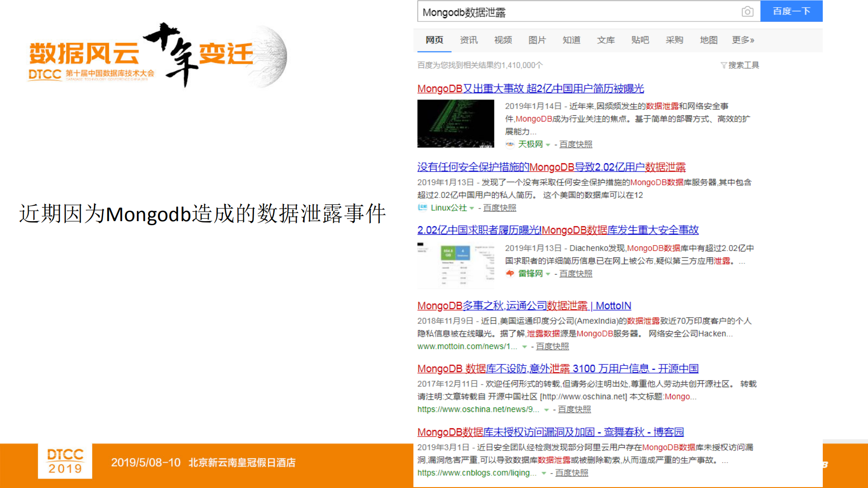Open 百度快照 for the first result
This screenshot has height=488, width=868.
(x=575, y=144)
